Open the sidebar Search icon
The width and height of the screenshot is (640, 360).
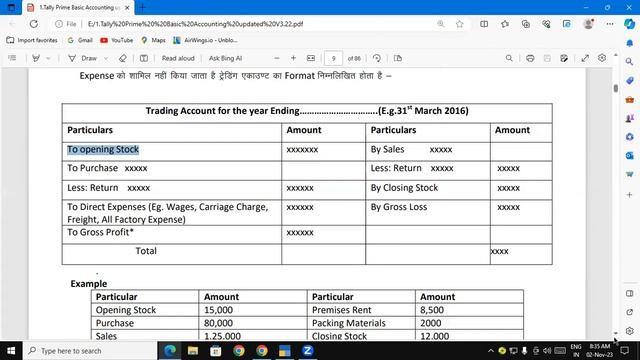[x=629, y=62]
